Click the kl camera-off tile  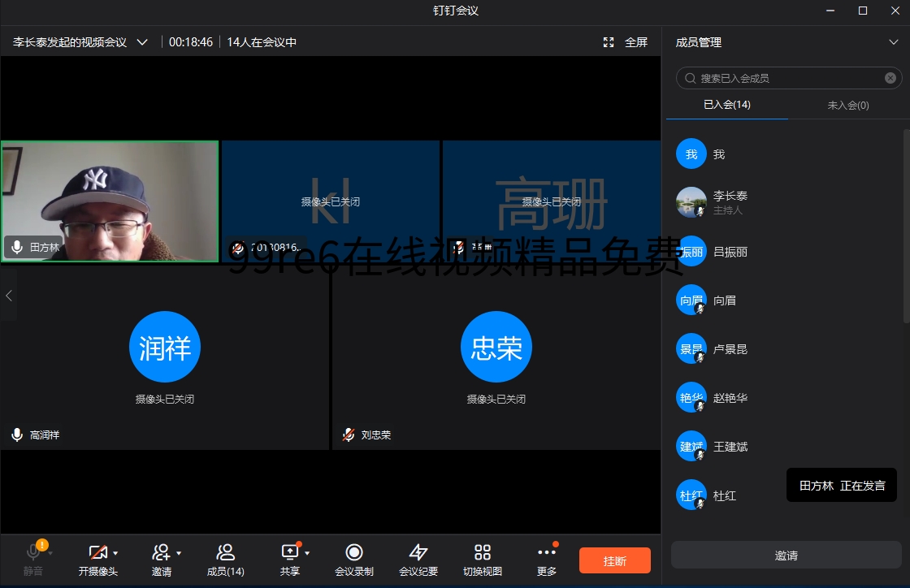point(330,201)
